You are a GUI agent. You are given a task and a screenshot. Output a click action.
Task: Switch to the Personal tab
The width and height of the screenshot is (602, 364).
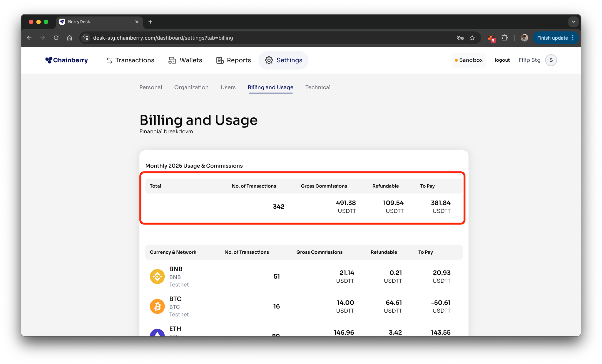click(x=150, y=87)
